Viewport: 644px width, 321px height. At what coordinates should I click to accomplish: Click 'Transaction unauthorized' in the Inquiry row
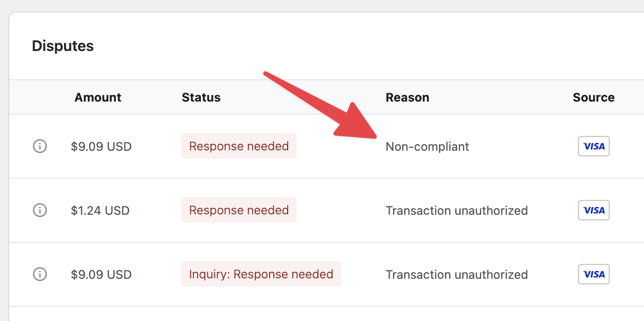457,275
